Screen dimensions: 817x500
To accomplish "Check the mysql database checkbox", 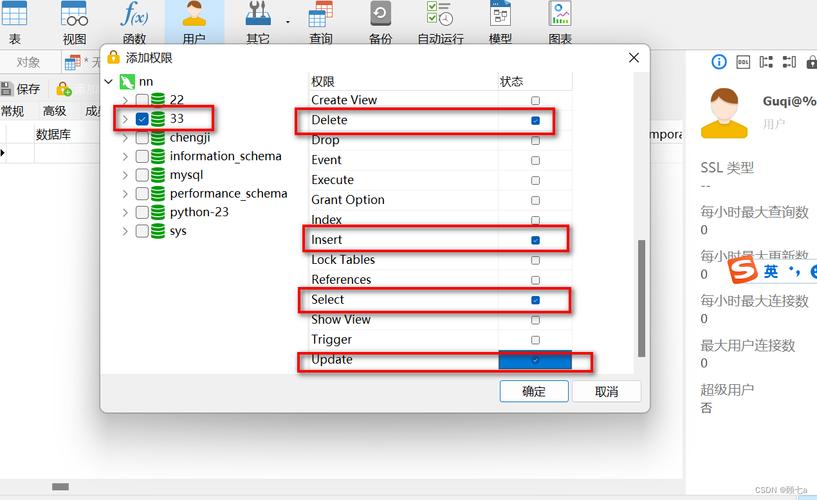I will (142, 175).
